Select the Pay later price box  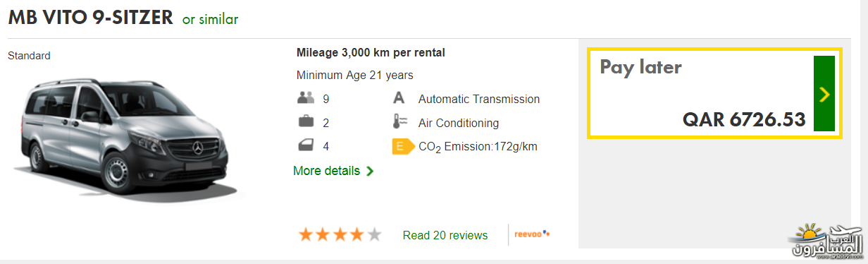point(714,94)
